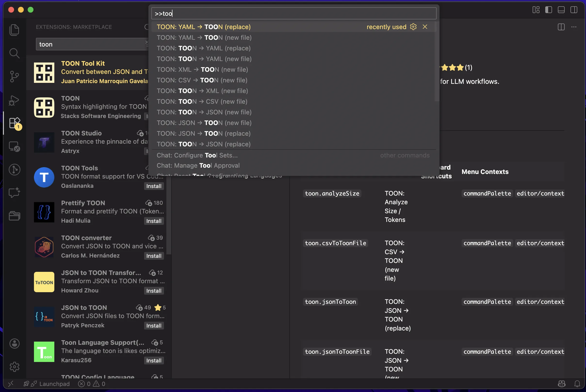The width and height of the screenshot is (586, 392).
Task: Install Toon Language Support by Karasu256
Action: [x=154, y=361]
